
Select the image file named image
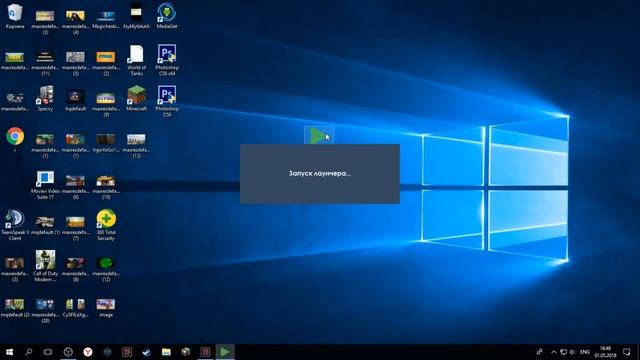pyautogui.click(x=106, y=307)
